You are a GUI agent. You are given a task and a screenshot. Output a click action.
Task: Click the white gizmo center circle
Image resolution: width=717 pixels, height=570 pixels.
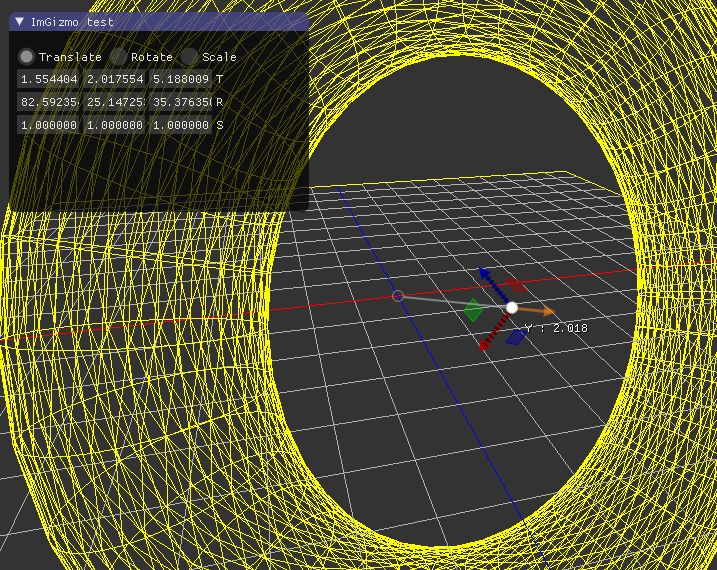(512, 308)
